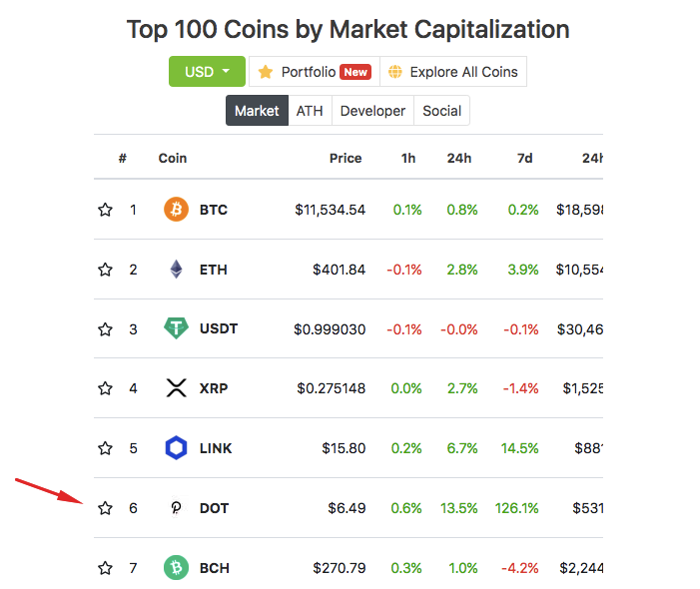Toggle favorite star for BTC
The width and height of the screenshot is (700, 589).
(106, 210)
